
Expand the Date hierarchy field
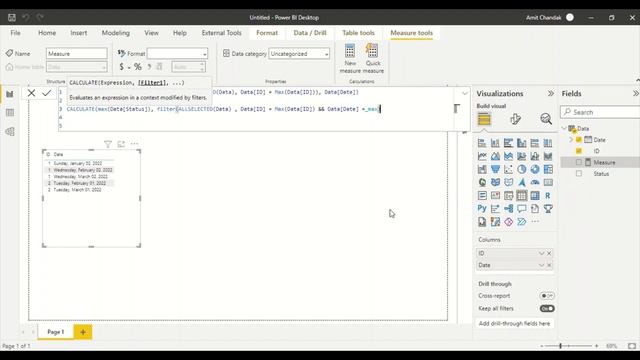point(571,140)
